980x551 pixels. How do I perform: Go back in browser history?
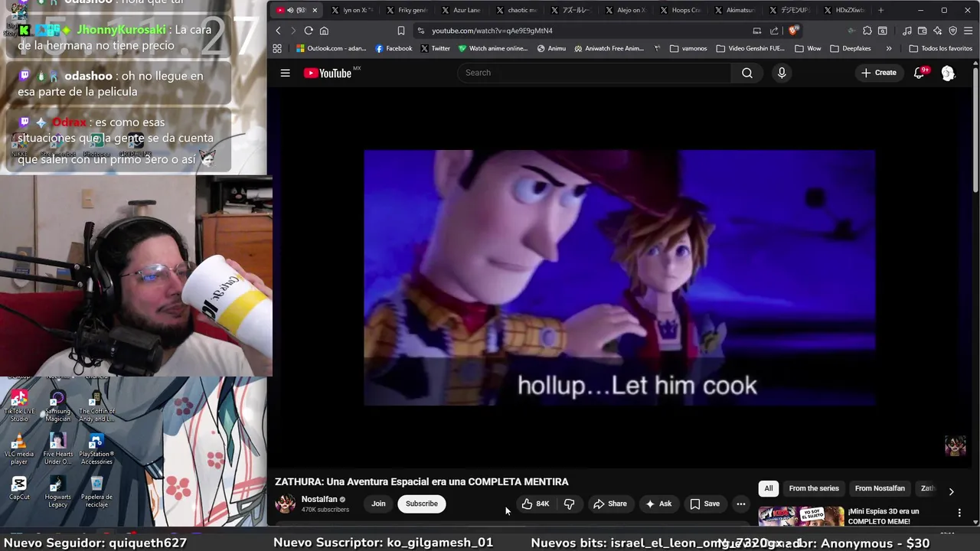coord(278,31)
